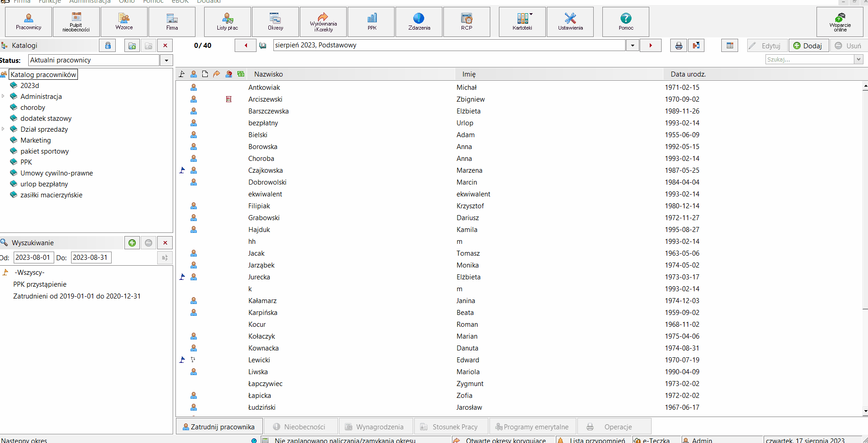The width and height of the screenshot is (868, 443).
Task: Click the Edytuj button
Action: [767, 46]
